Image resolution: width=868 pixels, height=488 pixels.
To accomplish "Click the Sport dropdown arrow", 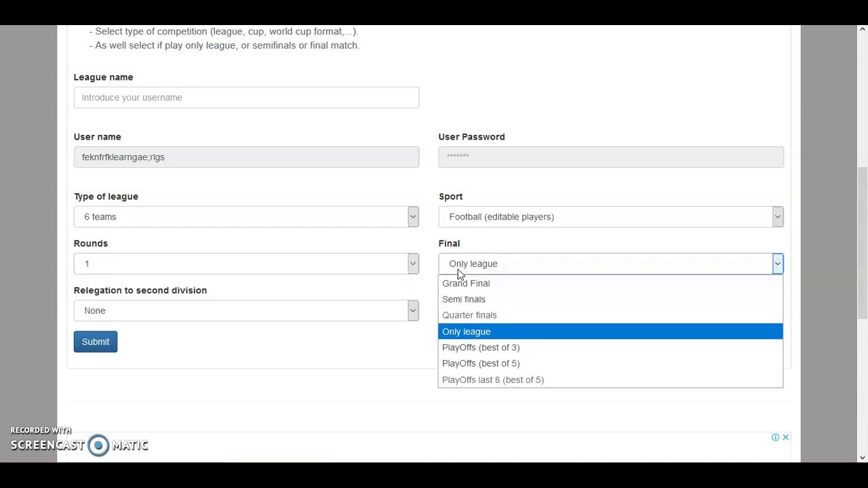I will coord(777,217).
